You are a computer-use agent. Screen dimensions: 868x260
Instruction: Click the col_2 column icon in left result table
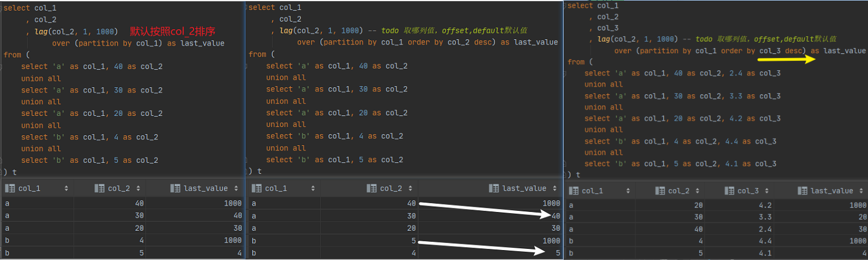99,189
